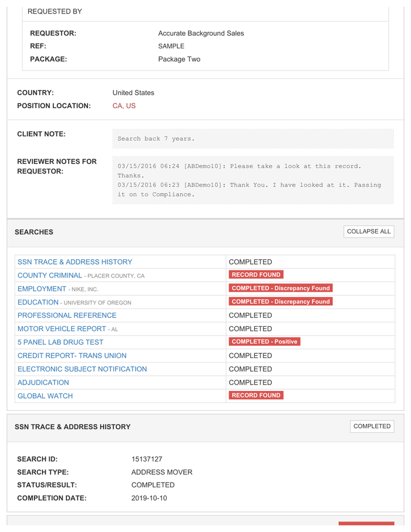Select the 'Package Two' value
This screenshot has height=532, width=411.
click(x=179, y=59)
